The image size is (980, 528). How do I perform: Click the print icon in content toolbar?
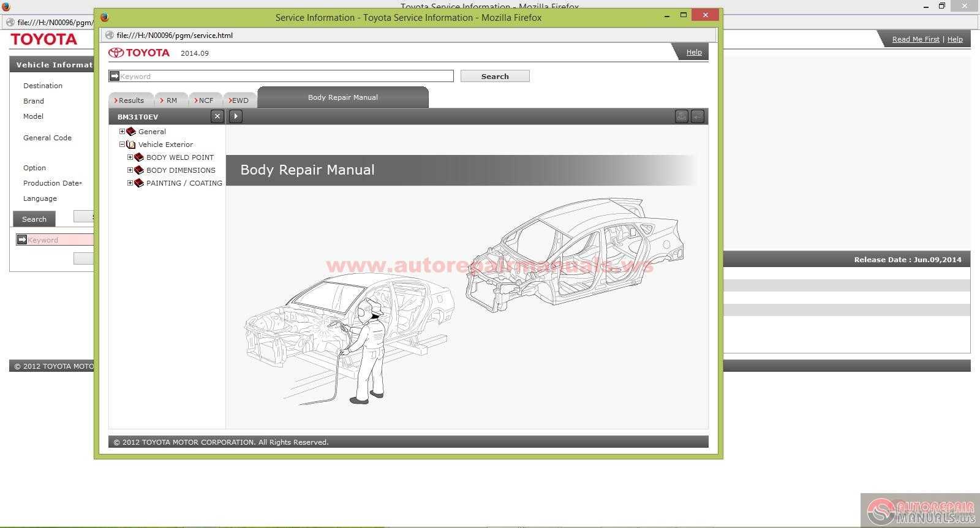681,116
